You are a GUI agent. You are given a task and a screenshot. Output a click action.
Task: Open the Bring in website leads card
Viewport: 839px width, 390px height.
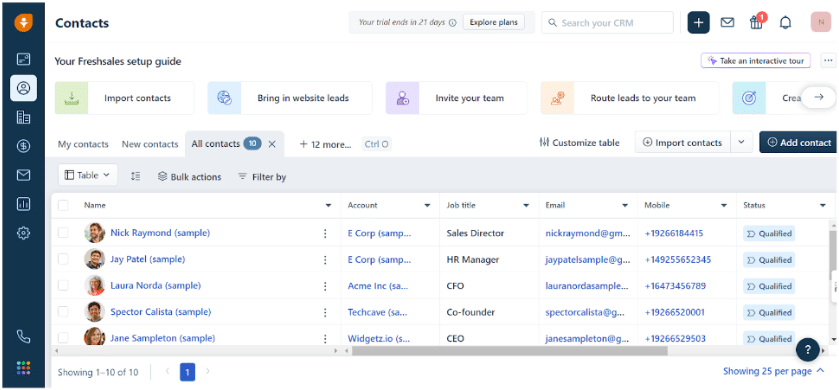click(x=289, y=98)
